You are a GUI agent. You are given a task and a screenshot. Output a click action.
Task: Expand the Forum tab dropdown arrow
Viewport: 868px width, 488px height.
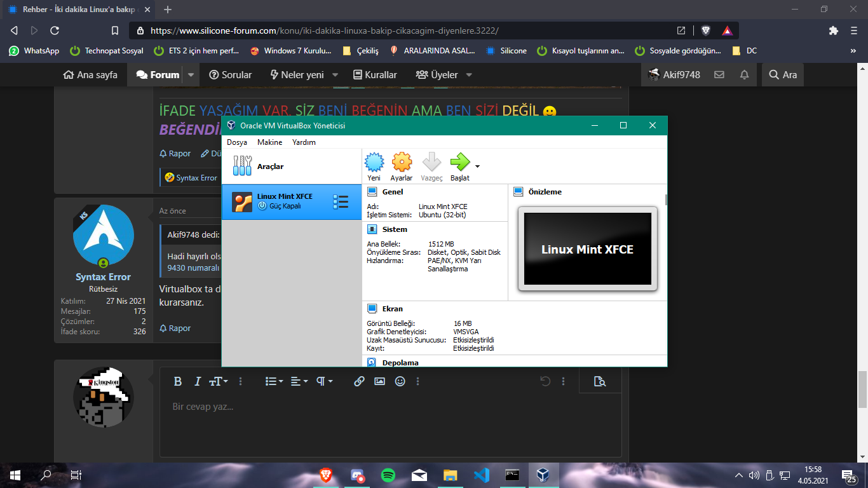[x=191, y=75]
